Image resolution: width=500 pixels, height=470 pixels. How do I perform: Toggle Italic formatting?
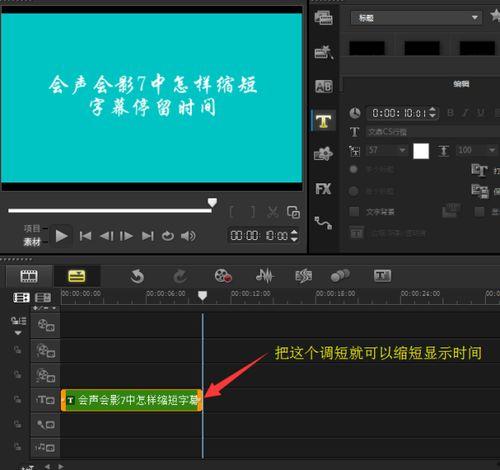466,113
